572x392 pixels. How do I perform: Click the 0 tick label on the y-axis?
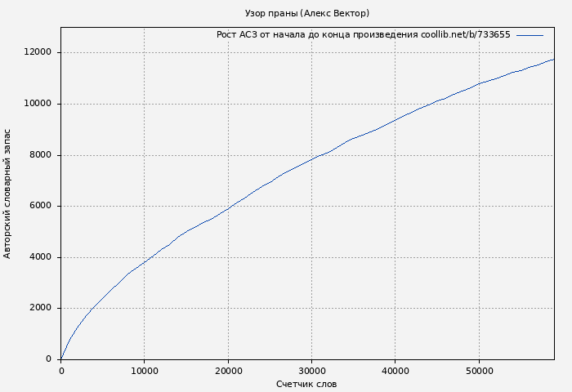tap(51, 359)
